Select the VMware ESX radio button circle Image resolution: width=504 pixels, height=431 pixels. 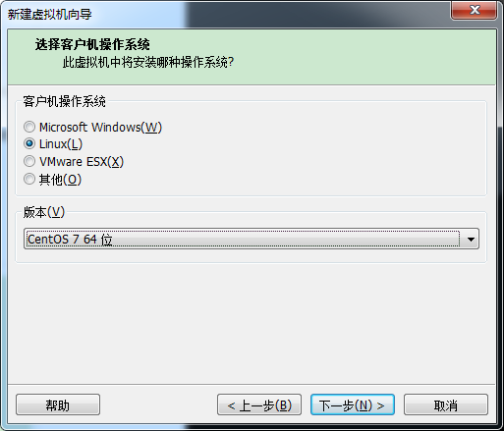(x=29, y=161)
